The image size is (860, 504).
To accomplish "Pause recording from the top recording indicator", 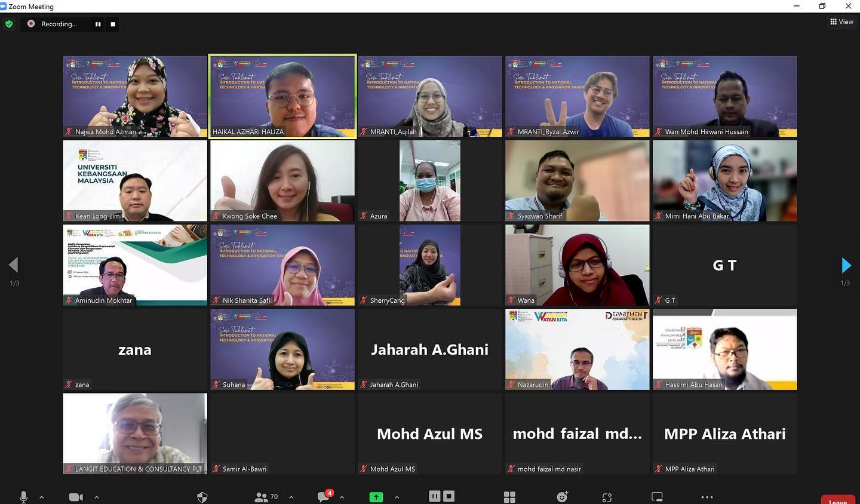I will (98, 24).
